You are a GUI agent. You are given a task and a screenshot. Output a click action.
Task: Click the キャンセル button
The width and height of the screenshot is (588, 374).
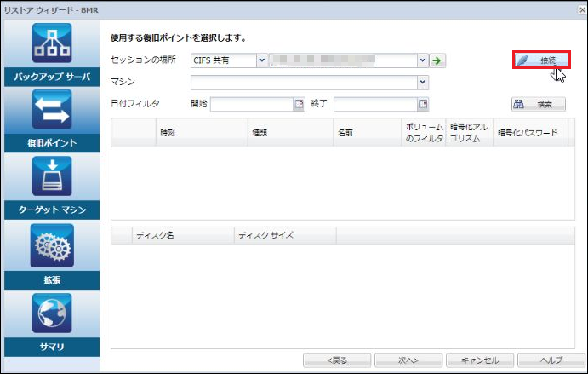tap(480, 360)
